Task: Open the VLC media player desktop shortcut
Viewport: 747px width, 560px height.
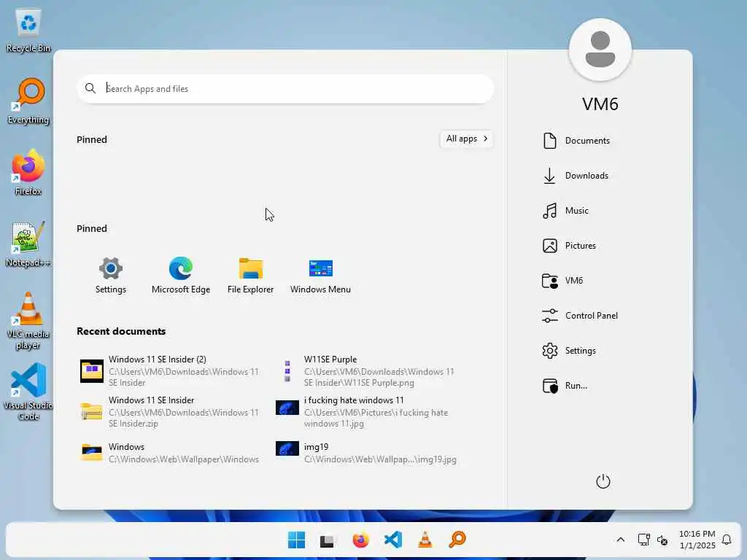Action: coord(28,321)
